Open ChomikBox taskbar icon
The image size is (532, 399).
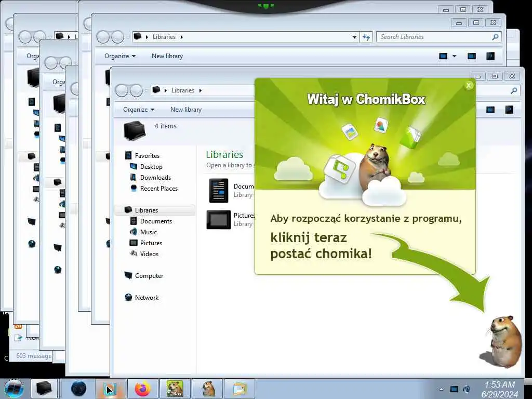pos(175,389)
